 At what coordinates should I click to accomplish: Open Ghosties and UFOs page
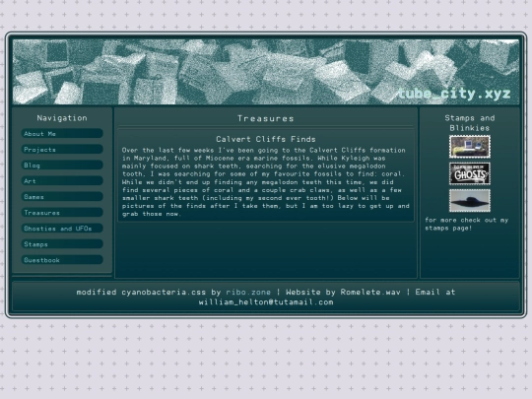[62, 229]
